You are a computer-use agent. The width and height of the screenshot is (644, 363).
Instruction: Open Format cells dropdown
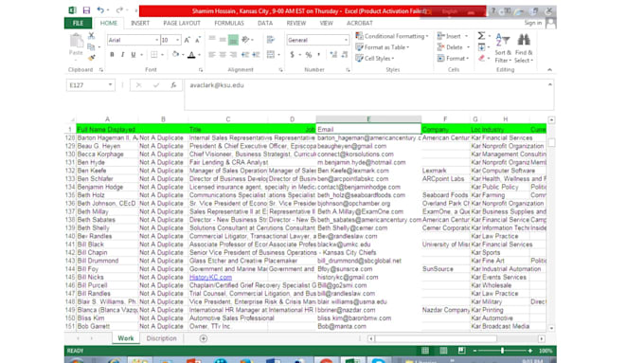454,59
